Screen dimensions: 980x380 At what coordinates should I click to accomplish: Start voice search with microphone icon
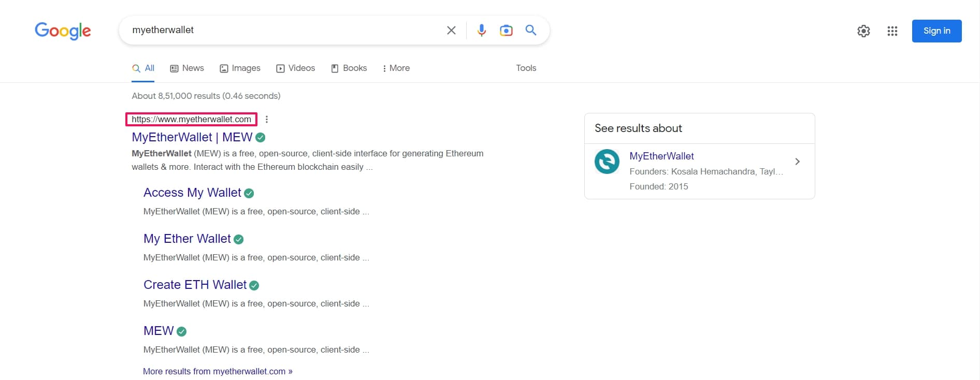pyautogui.click(x=481, y=31)
